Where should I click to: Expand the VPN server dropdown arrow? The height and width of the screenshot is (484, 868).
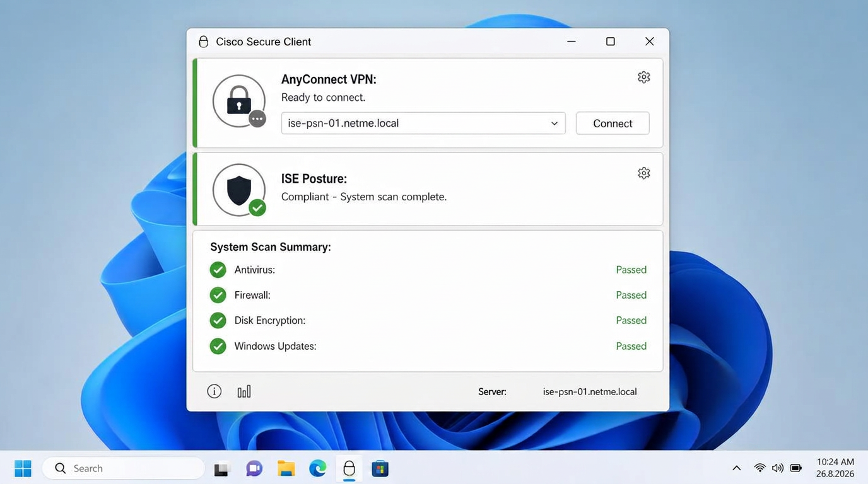pyautogui.click(x=554, y=124)
